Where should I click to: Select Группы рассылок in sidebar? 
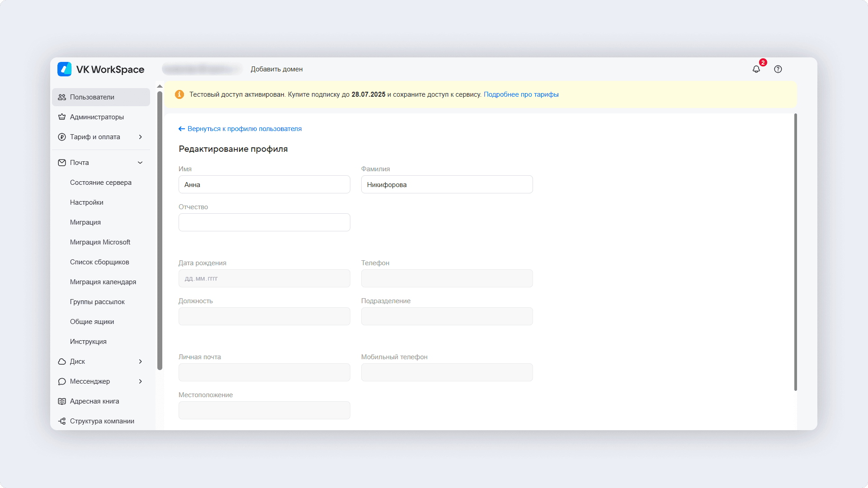tap(97, 302)
